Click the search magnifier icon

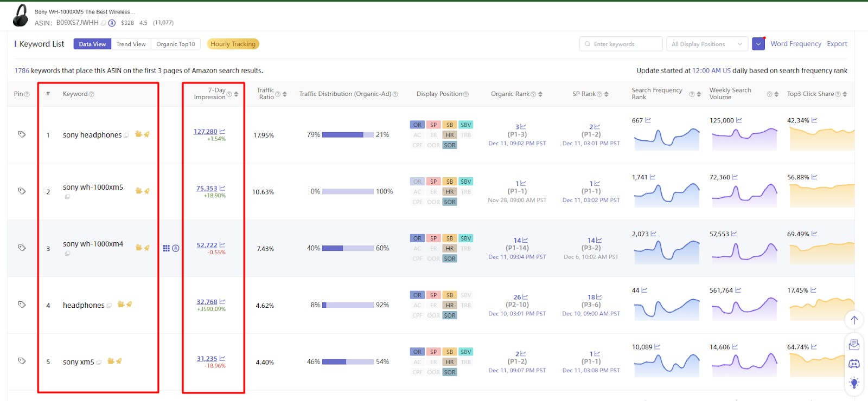click(x=588, y=44)
